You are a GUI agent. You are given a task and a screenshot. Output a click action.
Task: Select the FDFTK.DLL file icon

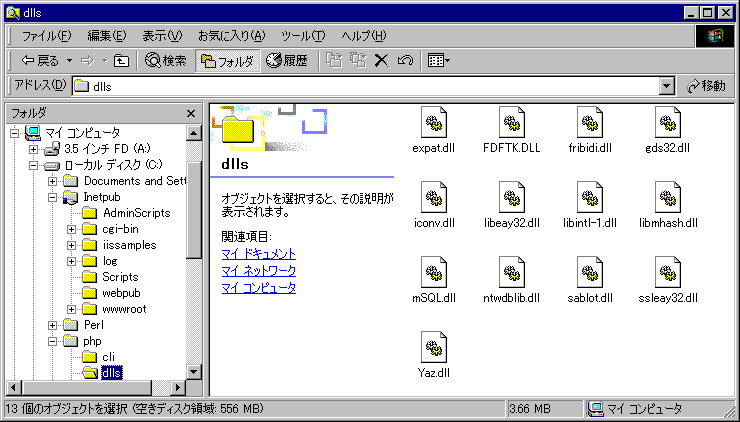[512, 122]
